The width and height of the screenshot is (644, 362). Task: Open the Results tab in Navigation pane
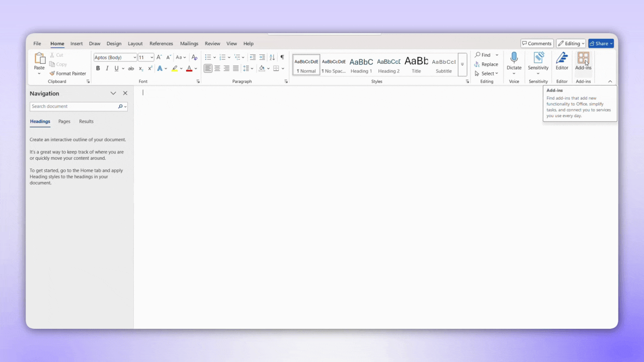click(86, 121)
